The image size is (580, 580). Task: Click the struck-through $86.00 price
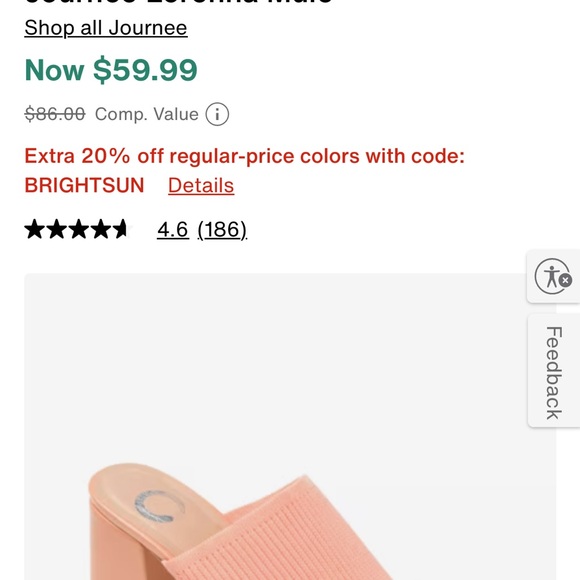pos(55,114)
